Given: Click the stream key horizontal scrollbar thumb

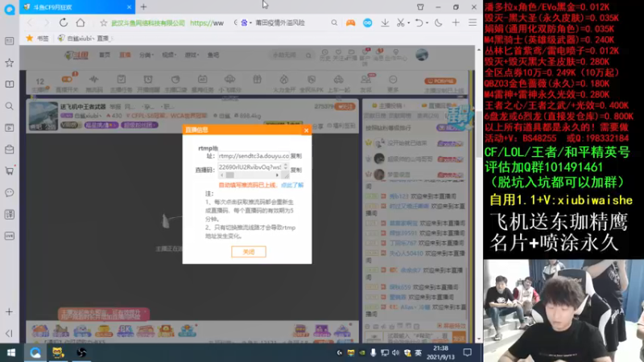Looking at the screenshot, I should coord(230,175).
